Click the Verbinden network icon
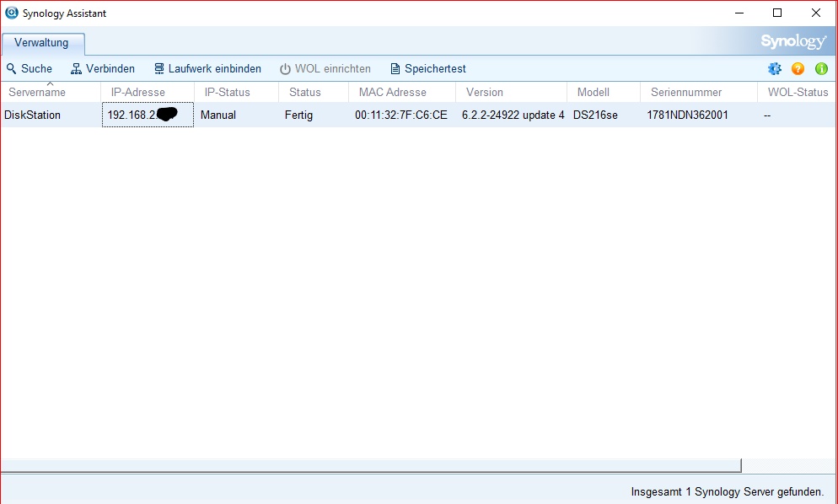Screen dimensions: 838x504 (77, 69)
